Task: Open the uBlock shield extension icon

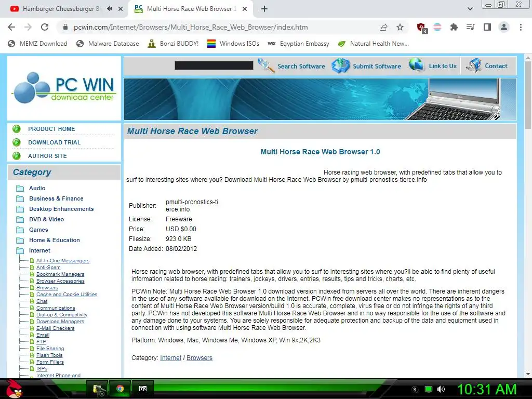Action: (x=421, y=28)
